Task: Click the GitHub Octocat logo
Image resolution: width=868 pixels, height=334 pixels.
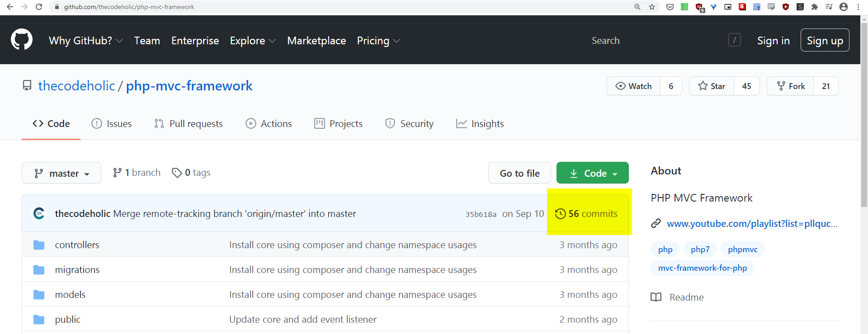Action: point(22,40)
